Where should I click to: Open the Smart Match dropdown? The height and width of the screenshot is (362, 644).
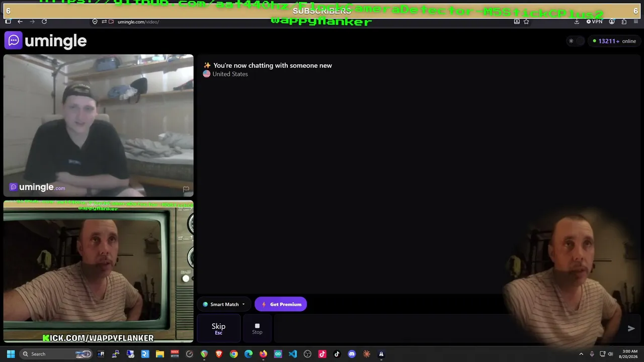[224, 304]
